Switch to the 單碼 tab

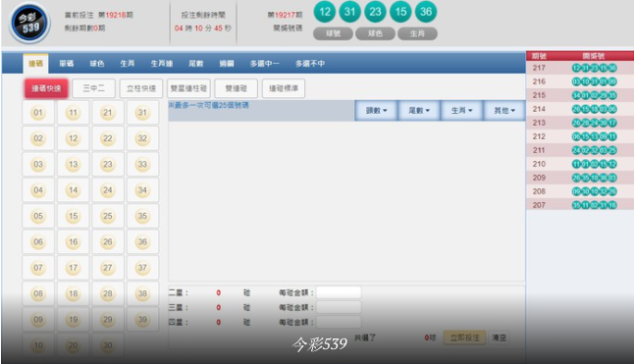tap(67, 64)
